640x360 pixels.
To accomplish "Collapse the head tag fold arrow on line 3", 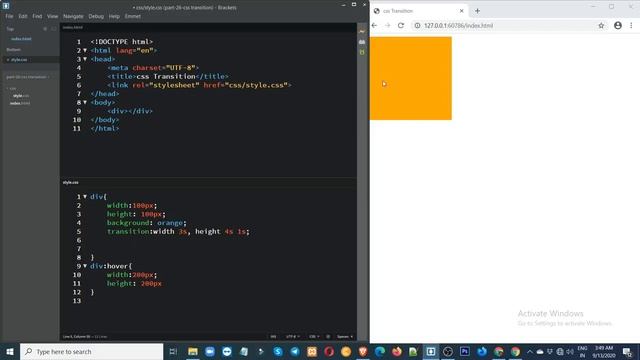I will (85, 59).
